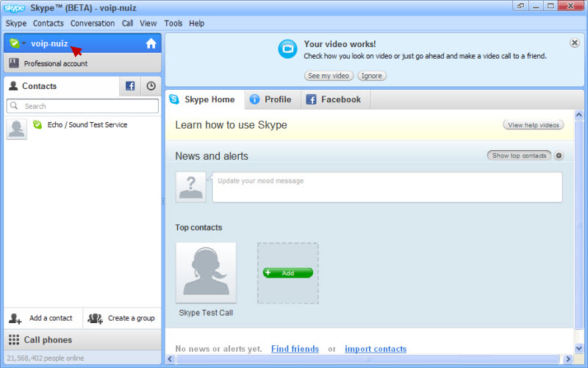Click View help videos button
Image resolution: width=588 pixels, height=368 pixels.
pos(534,125)
